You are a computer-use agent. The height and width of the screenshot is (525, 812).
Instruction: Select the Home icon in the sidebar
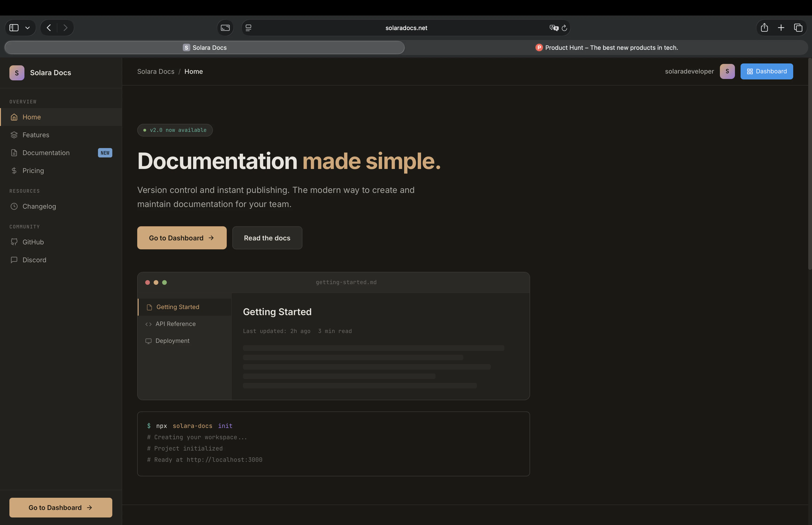14,117
